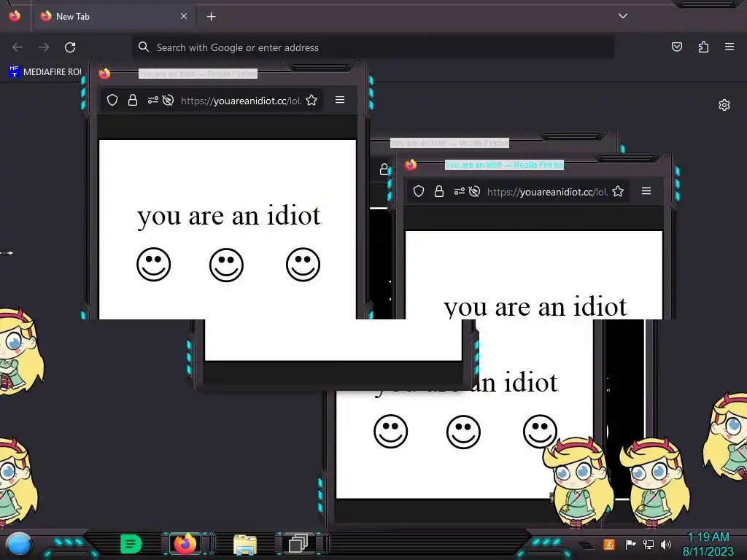Close the New Tab tab
The width and height of the screenshot is (747, 560).
(184, 16)
